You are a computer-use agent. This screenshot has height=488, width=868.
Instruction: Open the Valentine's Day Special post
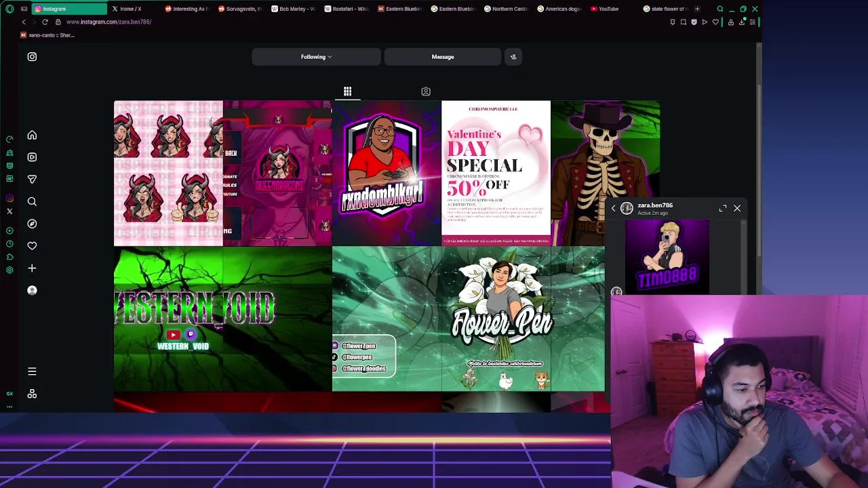[x=496, y=173]
